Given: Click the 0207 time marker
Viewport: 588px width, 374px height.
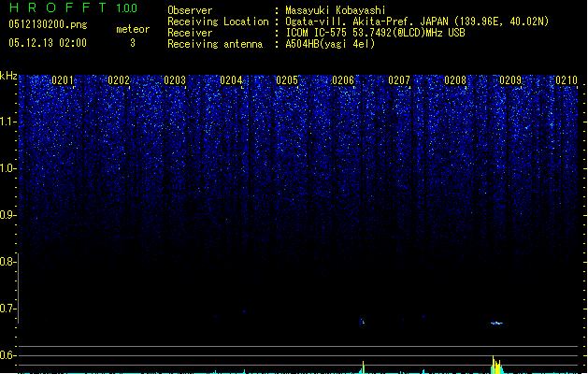Looking at the screenshot, I should tap(399, 80).
